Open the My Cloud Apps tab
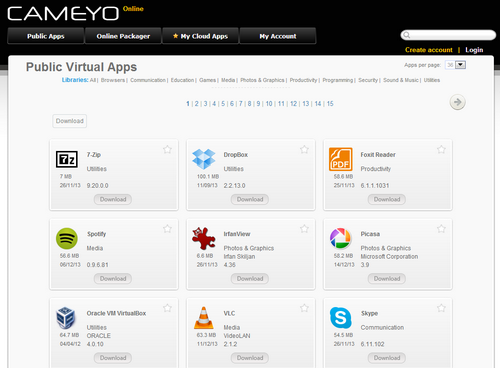Image resolution: width=500 pixels, height=368 pixels. pos(200,36)
